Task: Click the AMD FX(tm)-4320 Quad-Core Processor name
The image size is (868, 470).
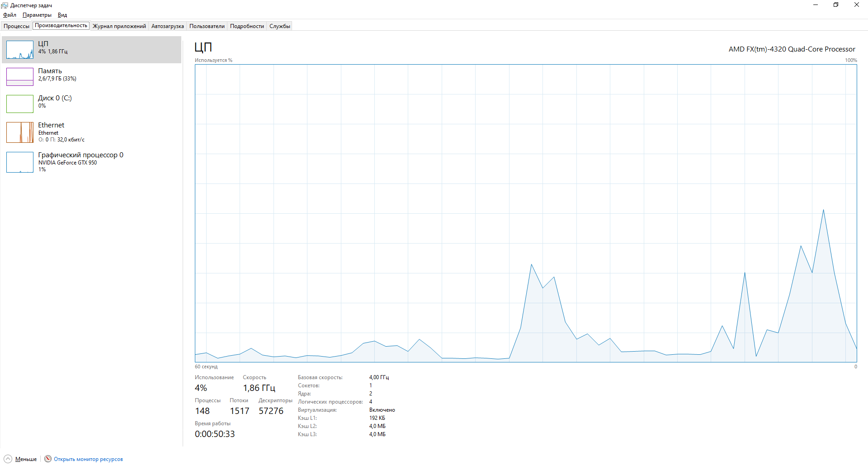Action: [792, 49]
